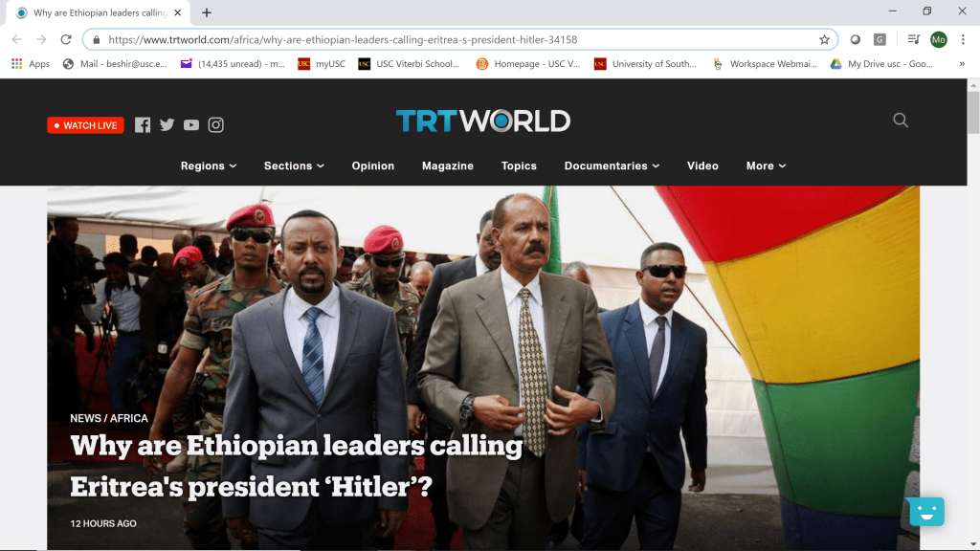Open the Magazine menu item
Screen dimensions: 980x551
coord(448,165)
